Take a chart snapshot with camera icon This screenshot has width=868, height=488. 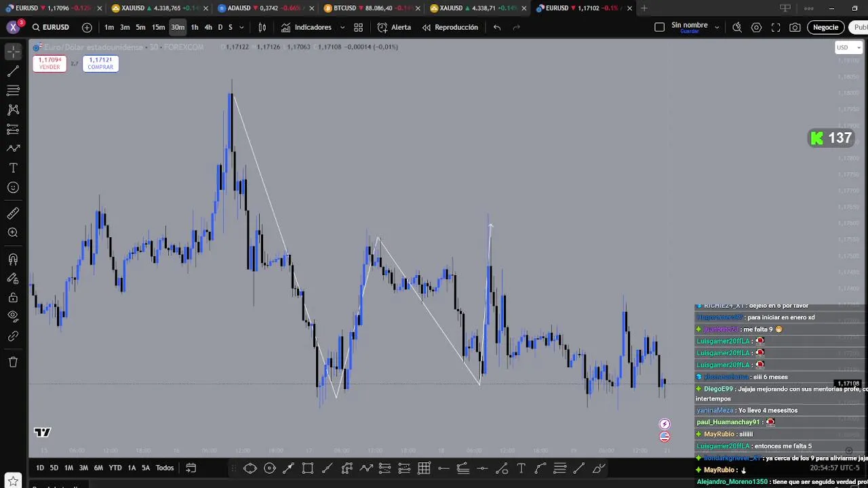pos(795,27)
